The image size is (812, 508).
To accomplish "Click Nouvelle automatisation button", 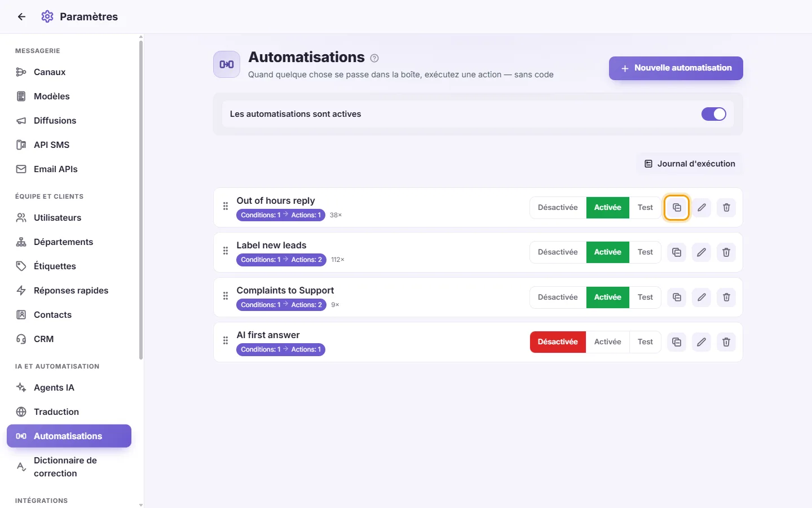I will pyautogui.click(x=676, y=68).
